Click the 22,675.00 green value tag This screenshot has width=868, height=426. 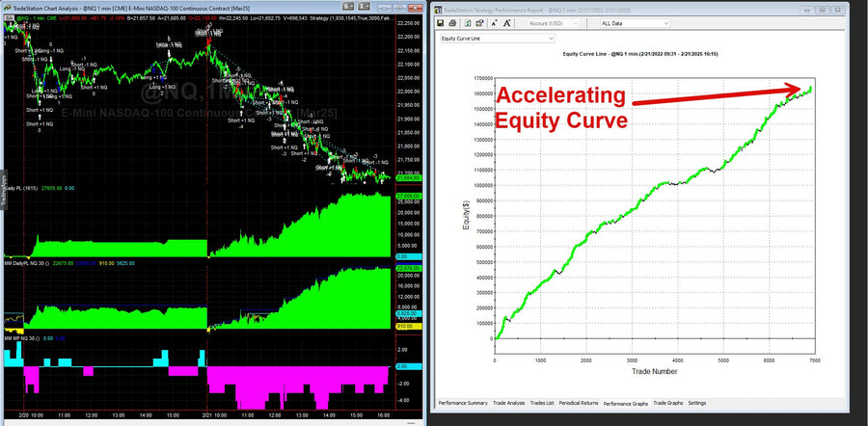tap(410, 269)
